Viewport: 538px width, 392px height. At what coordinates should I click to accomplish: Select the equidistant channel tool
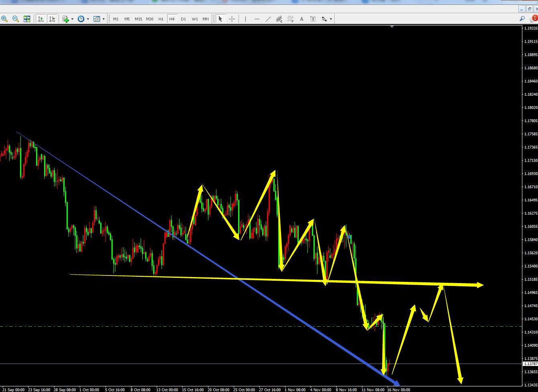(279, 19)
